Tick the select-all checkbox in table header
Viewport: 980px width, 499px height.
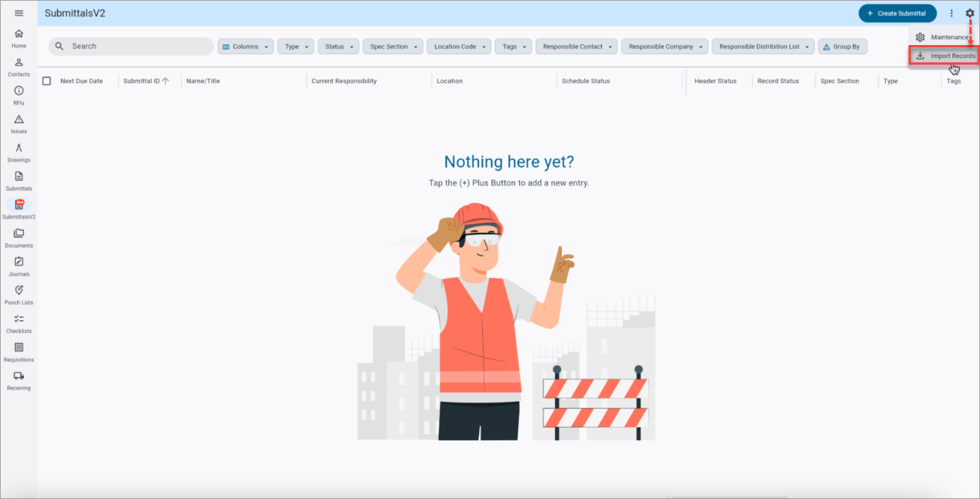click(x=47, y=80)
